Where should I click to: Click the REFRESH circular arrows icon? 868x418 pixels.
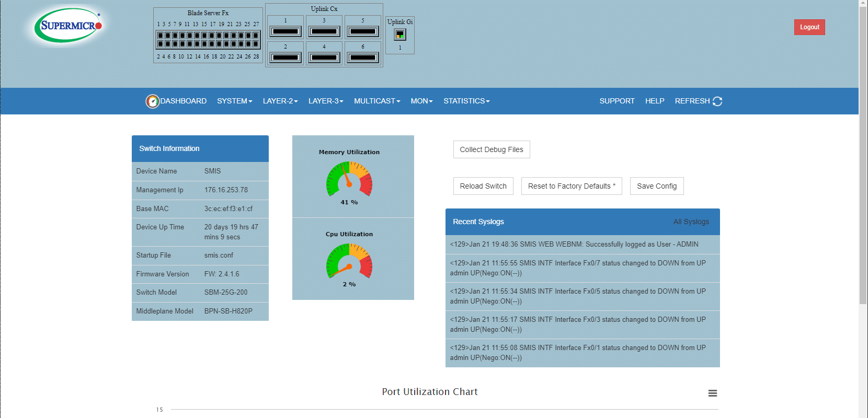point(717,101)
